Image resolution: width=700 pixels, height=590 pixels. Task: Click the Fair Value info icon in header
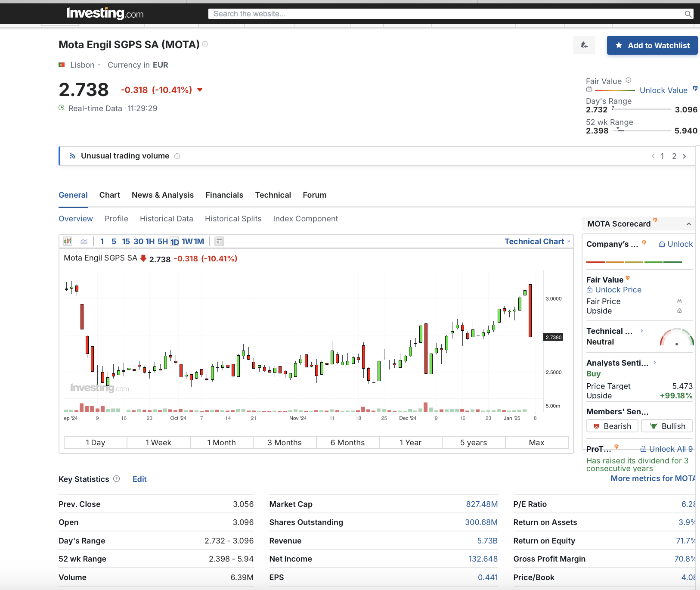[x=629, y=80]
